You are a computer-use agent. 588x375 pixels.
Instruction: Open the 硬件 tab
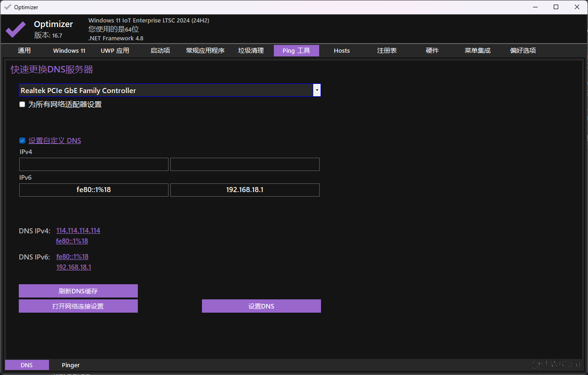coord(432,50)
